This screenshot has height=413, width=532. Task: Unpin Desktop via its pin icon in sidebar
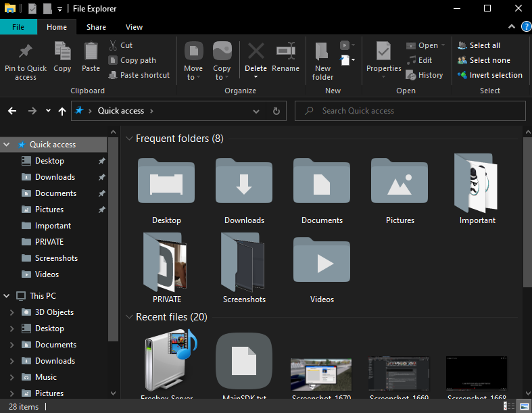tap(101, 161)
